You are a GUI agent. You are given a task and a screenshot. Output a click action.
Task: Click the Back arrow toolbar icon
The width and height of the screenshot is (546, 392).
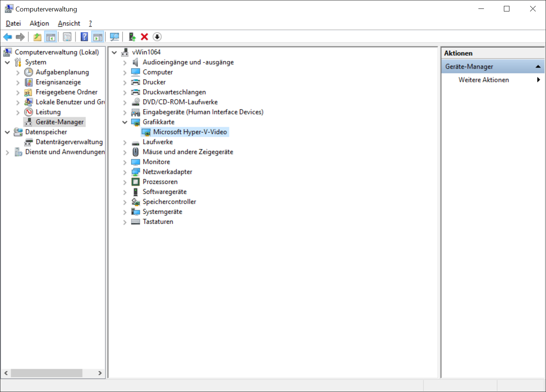(7, 37)
